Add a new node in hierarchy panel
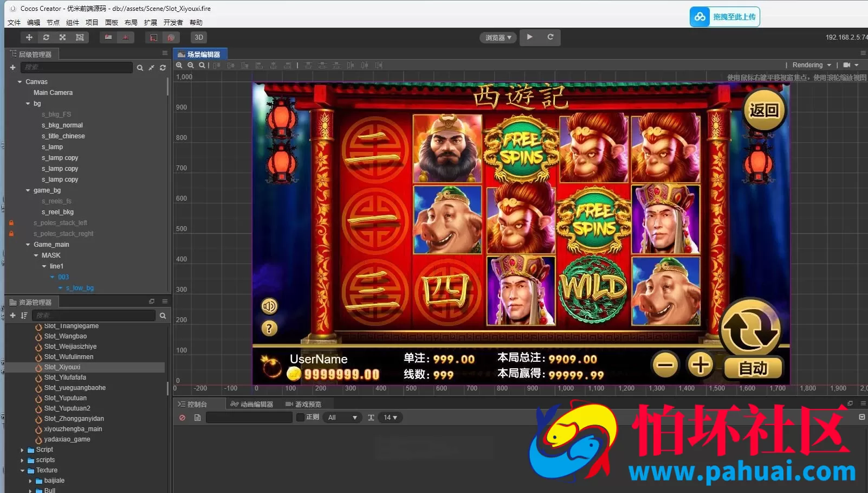 [x=12, y=67]
